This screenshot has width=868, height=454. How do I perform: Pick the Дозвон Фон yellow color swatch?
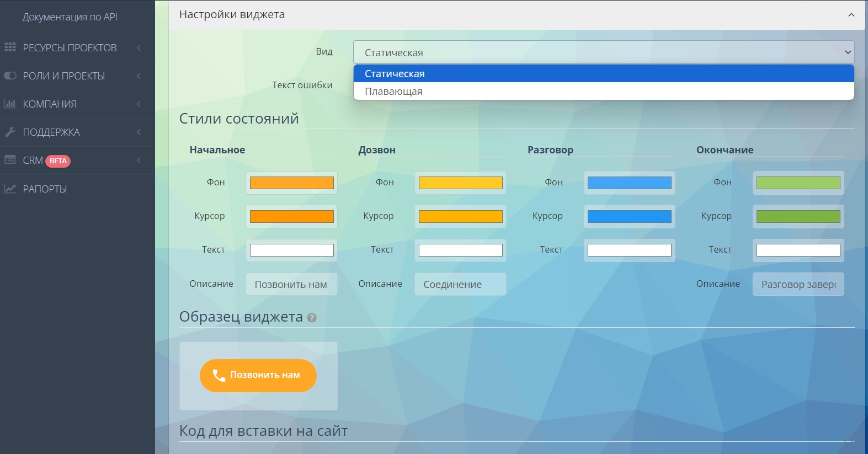point(460,183)
